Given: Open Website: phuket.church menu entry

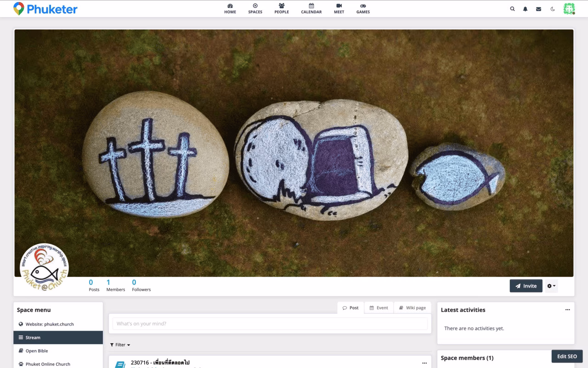Looking at the screenshot, I should click(58, 324).
